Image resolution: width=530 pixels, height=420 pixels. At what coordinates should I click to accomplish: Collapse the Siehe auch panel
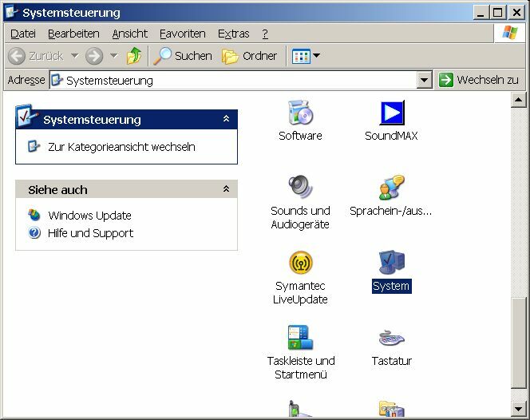(226, 189)
